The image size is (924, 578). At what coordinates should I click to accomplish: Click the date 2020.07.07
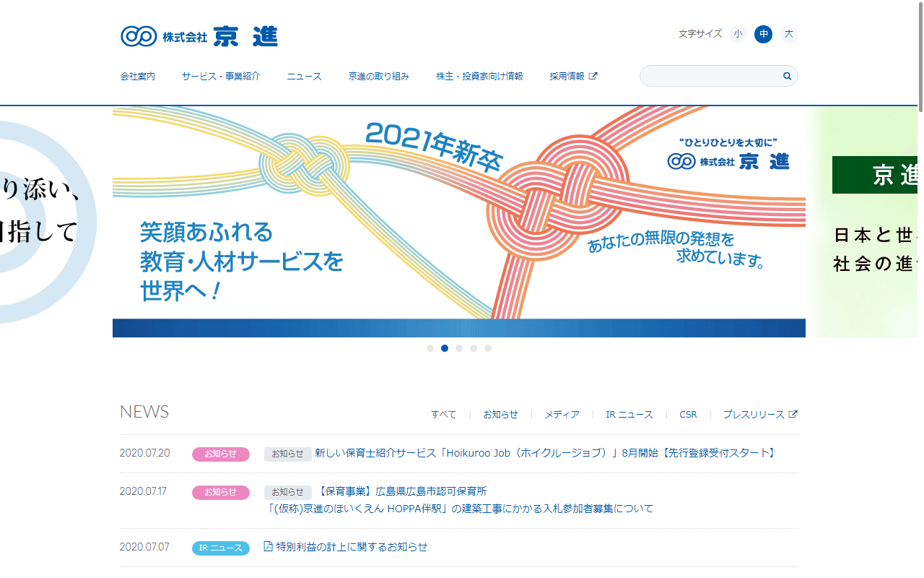(x=144, y=547)
